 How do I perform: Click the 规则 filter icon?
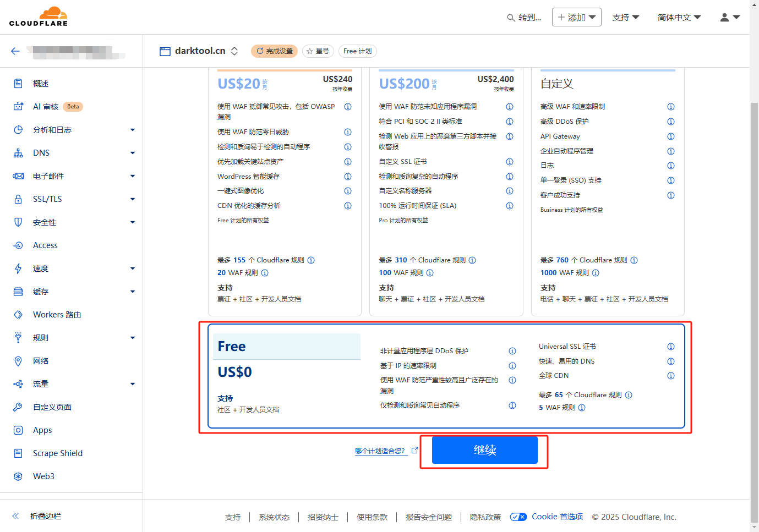[x=18, y=338]
